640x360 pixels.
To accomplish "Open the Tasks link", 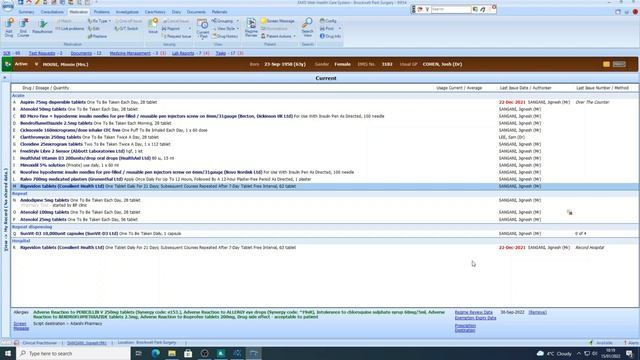I will 221,53.
